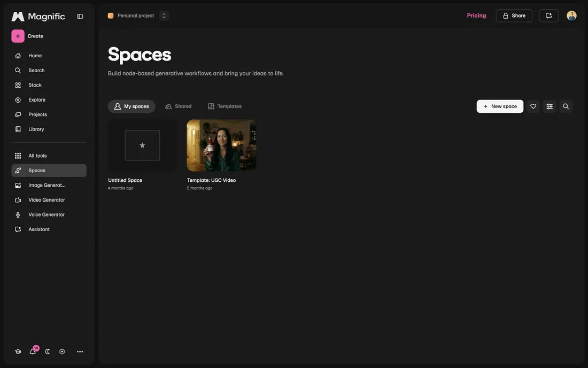
Task: Collapse the sidebar panel icon
Action: 80,17
